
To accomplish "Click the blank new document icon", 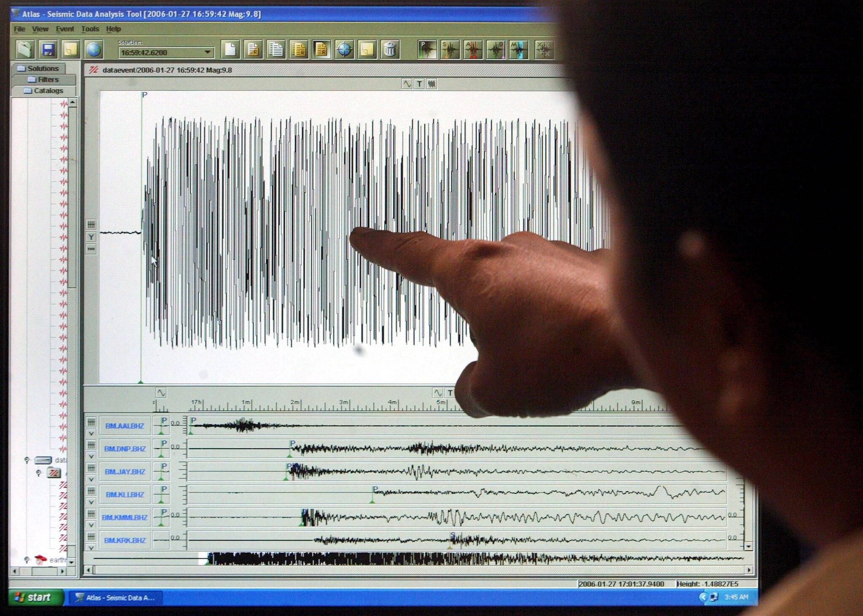I will [x=230, y=50].
